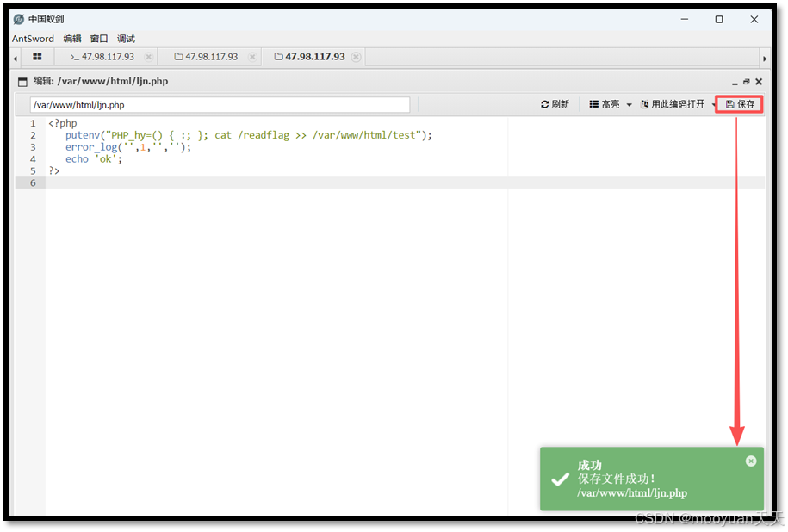Open the 窗口 menu
This screenshot has width=788, height=532.
pyautogui.click(x=99, y=39)
